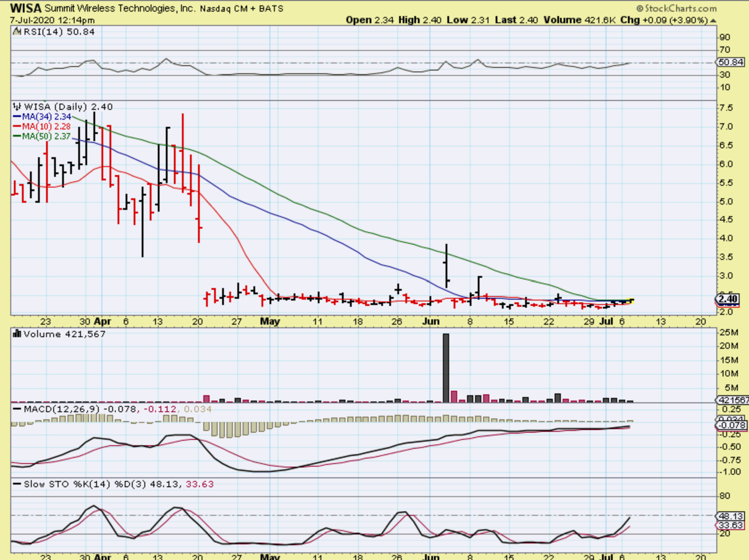Click the 2.40 last price label
The height and width of the screenshot is (560, 749).
tap(728, 299)
